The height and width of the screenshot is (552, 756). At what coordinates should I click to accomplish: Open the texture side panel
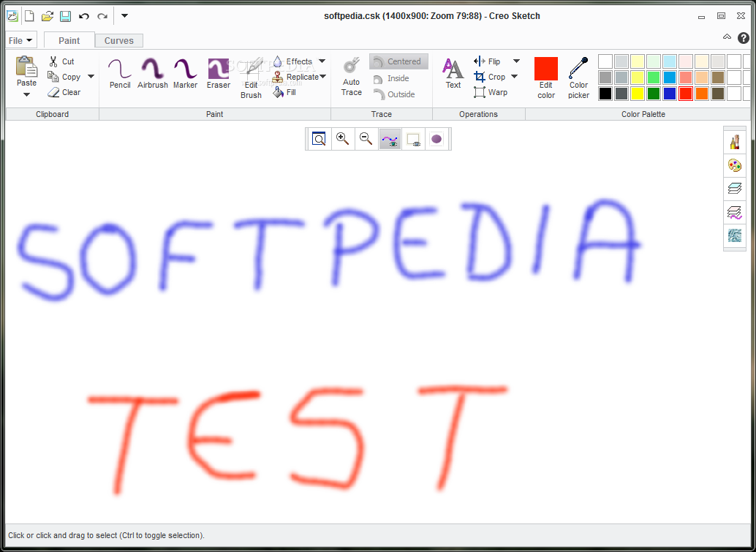(734, 235)
